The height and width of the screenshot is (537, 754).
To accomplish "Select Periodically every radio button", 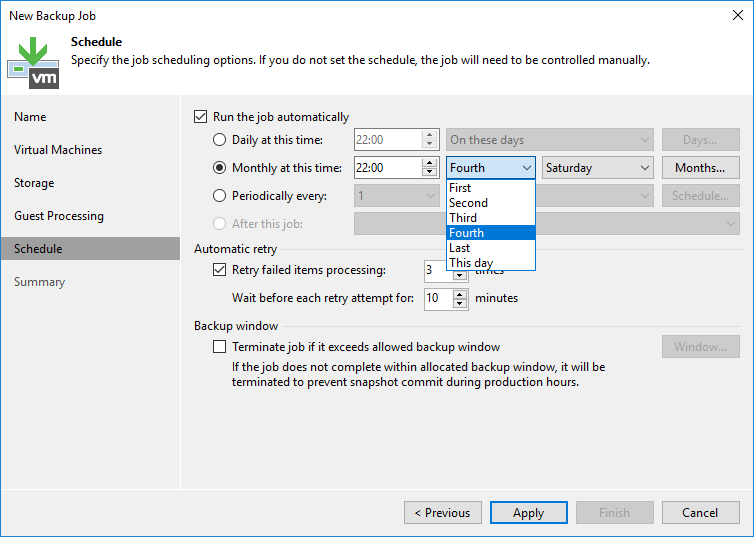I will [220, 196].
